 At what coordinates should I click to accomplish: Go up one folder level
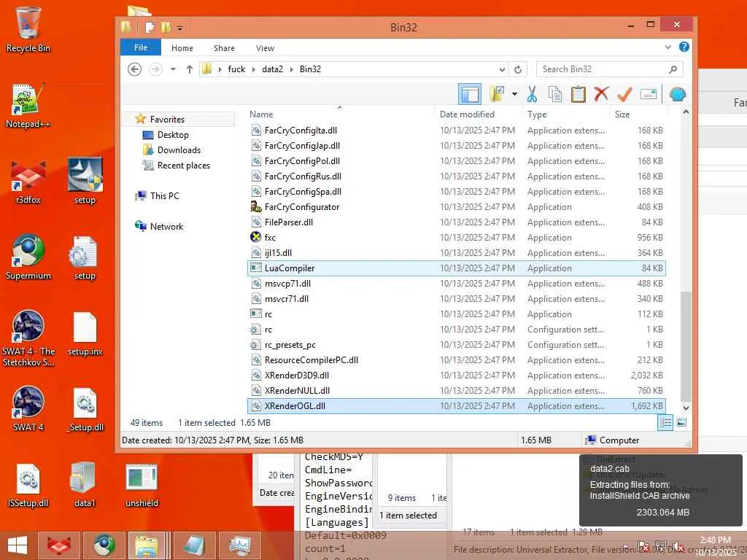coord(190,69)
